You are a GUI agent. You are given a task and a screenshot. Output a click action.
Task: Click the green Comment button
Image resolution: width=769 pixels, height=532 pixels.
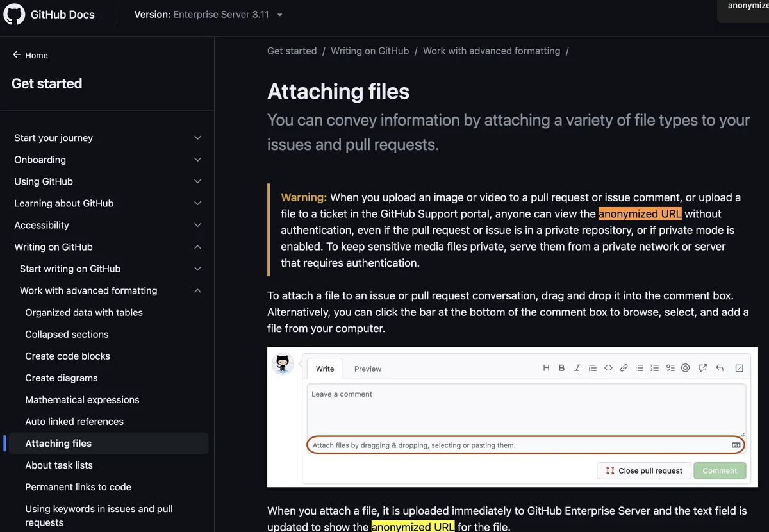(x=720, y=470)
